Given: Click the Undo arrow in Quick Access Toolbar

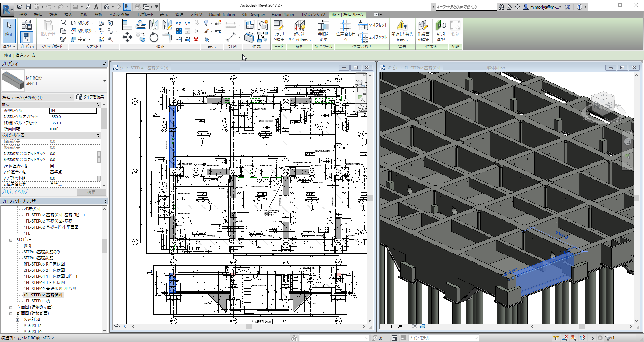Looking at the screenshot, I should 49,6.
